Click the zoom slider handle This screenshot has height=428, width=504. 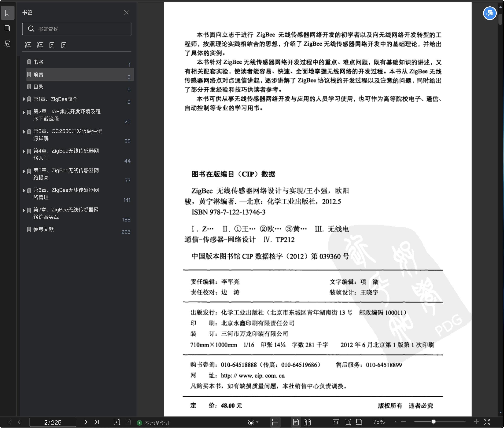tap(433, 422)
